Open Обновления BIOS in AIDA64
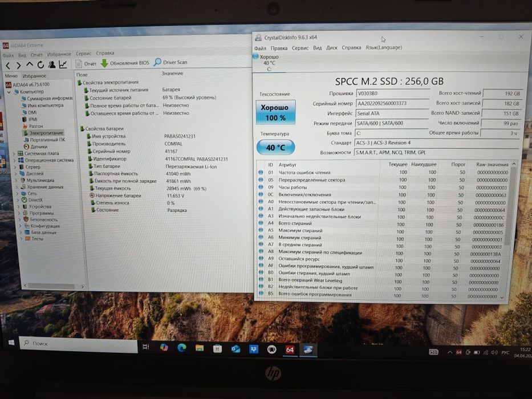Image resolution: width=532 pixels, height=399 pixels. pos(125,63)
